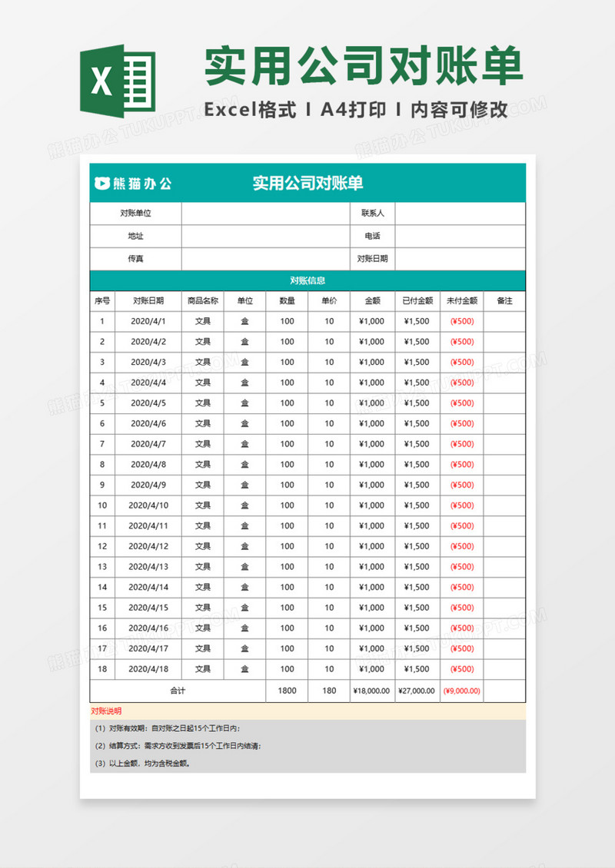Select the 备注 column header
Screen dimensions: 615x868
click(504, 300)
